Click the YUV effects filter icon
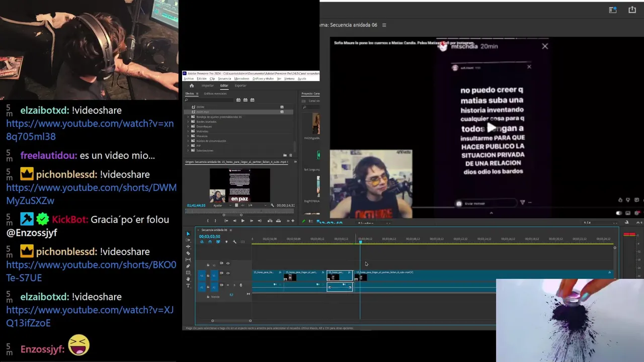The image size is (644, 362). [x=252, y=100]
